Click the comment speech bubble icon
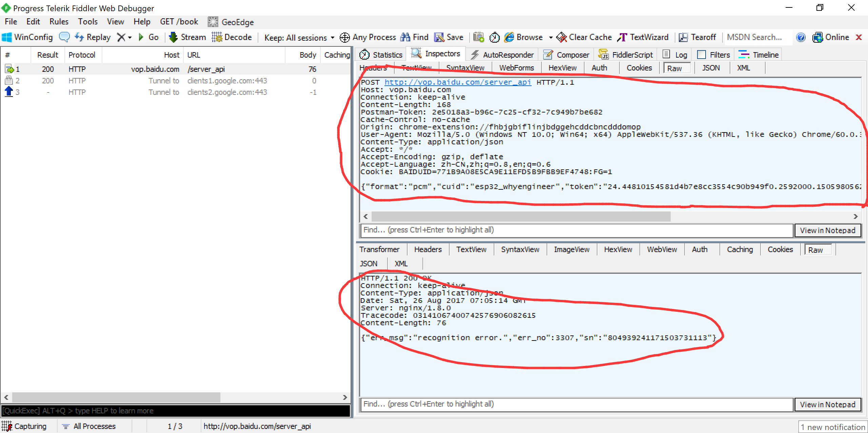This screenshot has width=868, height=433. [64, 37]
